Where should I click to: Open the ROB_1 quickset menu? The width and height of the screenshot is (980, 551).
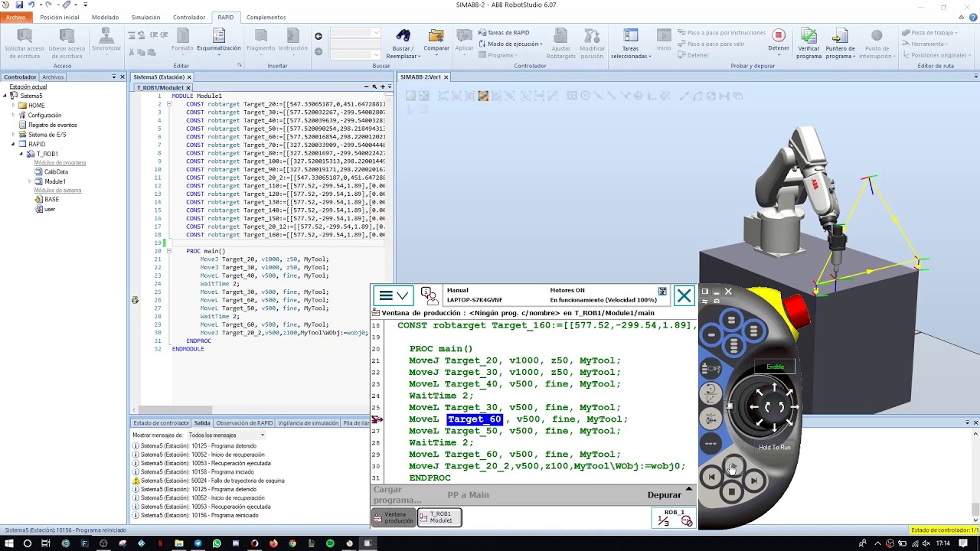tap(674, 518)
